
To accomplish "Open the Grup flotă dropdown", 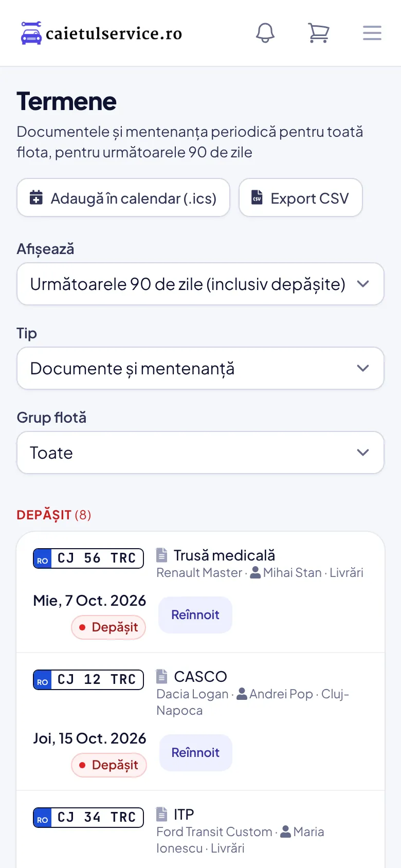I will coord(200,453).
